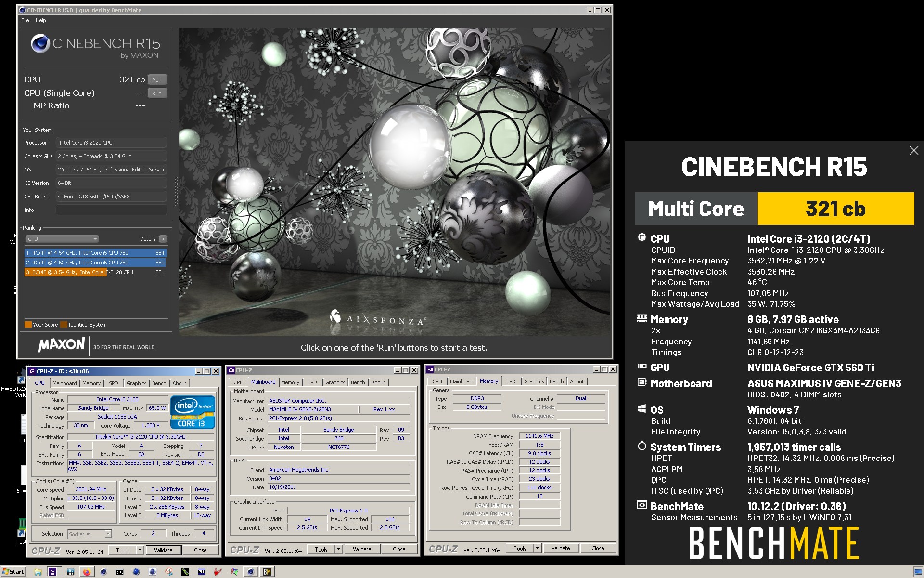The image size is (924, 578).
Task: Click the colorful kite-shaped taskbar icon
Action: pos(234,572)
